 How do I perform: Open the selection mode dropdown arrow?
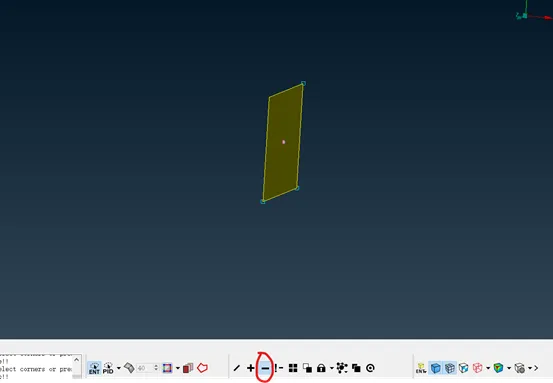(178, 368)
